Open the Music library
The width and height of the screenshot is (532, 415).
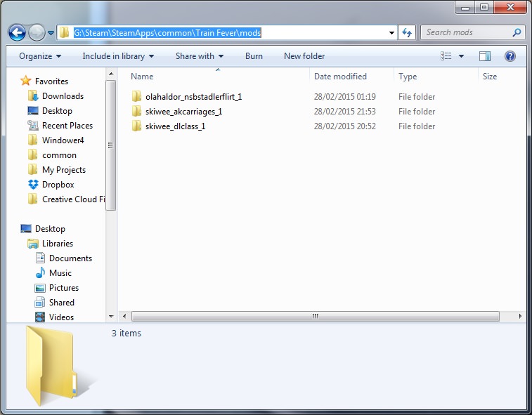point(60,273)
